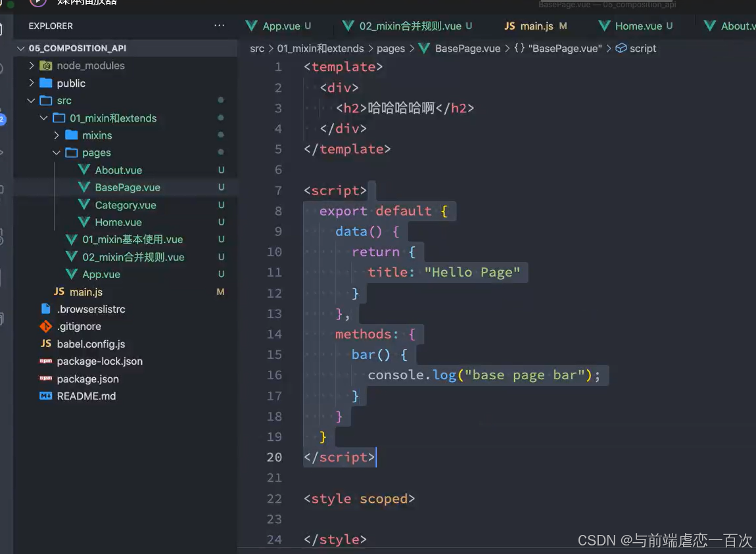Click the Vue icon beside Category.vue
The height and width of the screenshot is (554, 756).
[x=84, y=204]
